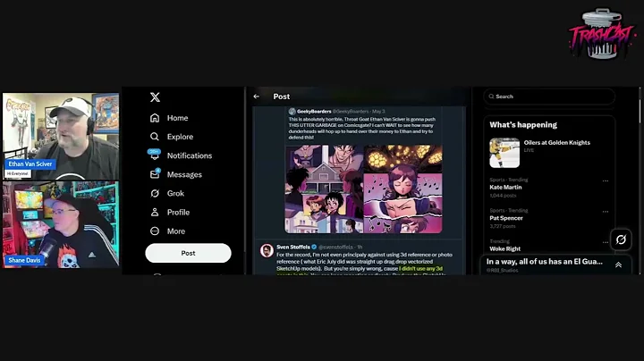Open Woke Right trending topic
The image size is (644, 361).
click(x=504, y=248)
